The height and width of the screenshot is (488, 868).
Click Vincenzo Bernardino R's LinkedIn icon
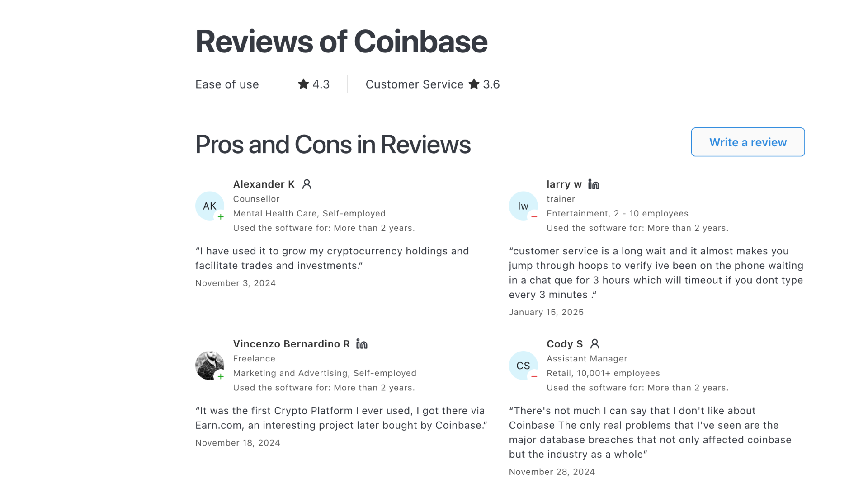tap(361, 344)
